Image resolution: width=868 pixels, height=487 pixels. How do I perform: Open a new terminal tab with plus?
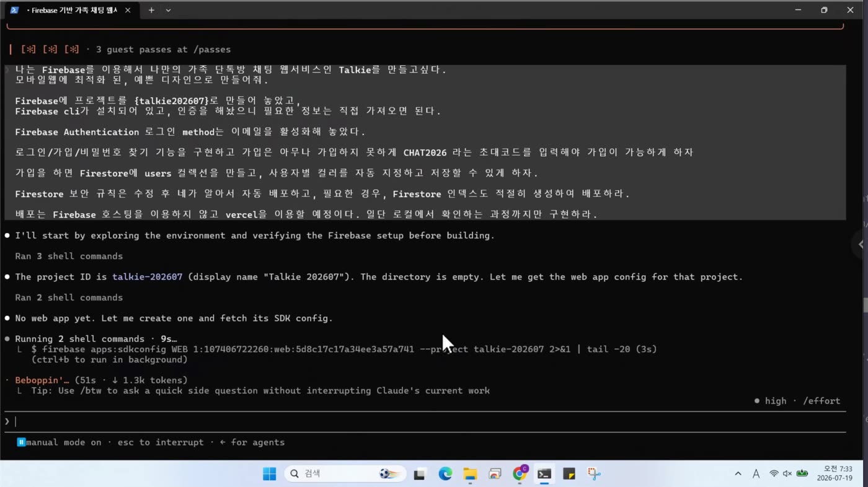tap(151, 10)
